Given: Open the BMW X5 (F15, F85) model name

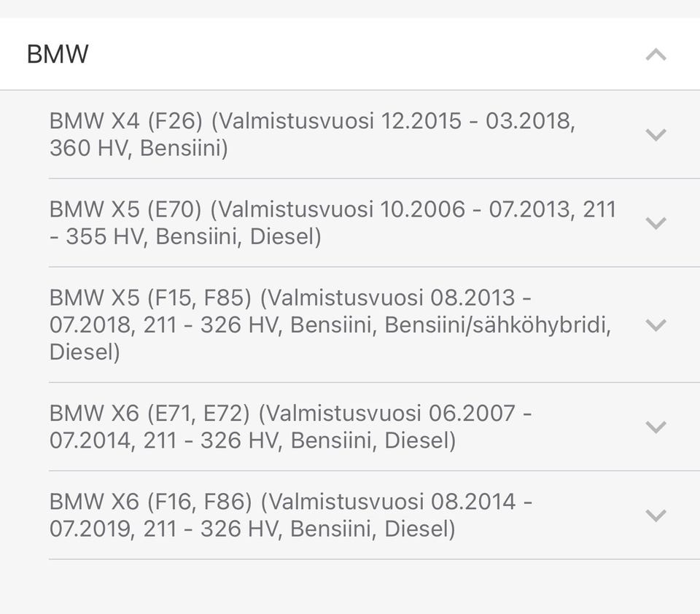Looking at the screenshot, I should [149, 298].
